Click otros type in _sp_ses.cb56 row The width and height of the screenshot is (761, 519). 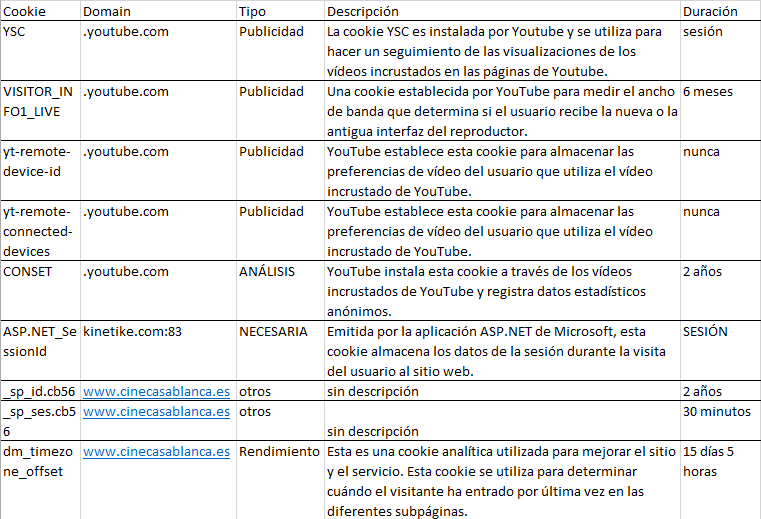[x=255, y=412]
